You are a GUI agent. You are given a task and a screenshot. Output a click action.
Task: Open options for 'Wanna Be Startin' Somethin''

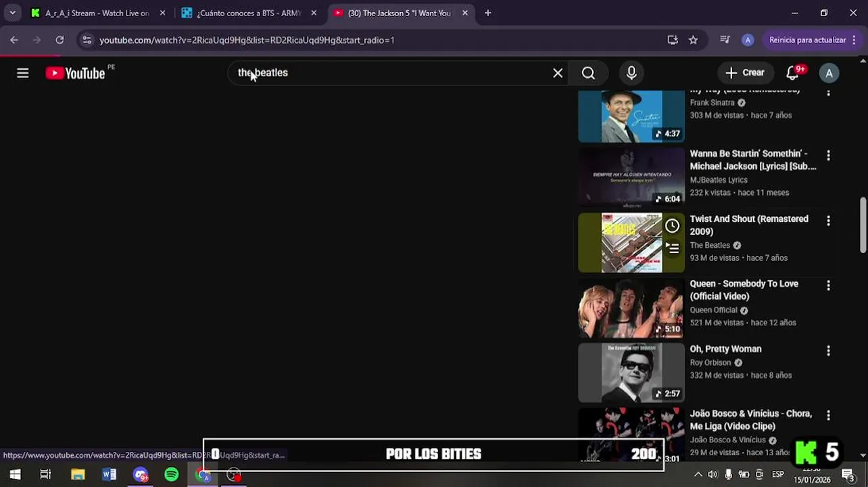(828, 156)
